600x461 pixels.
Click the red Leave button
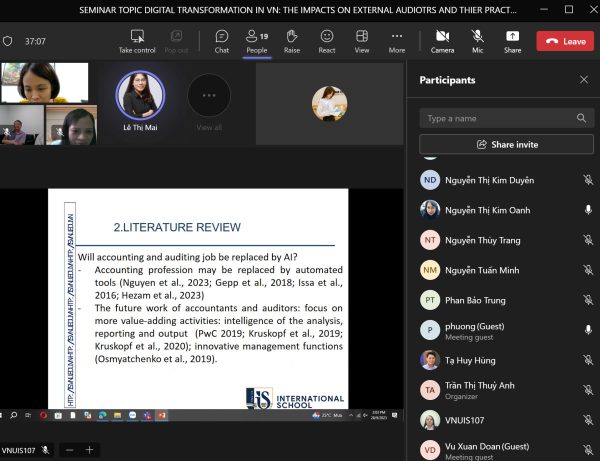pyautogui.click(x=565, y=41)
